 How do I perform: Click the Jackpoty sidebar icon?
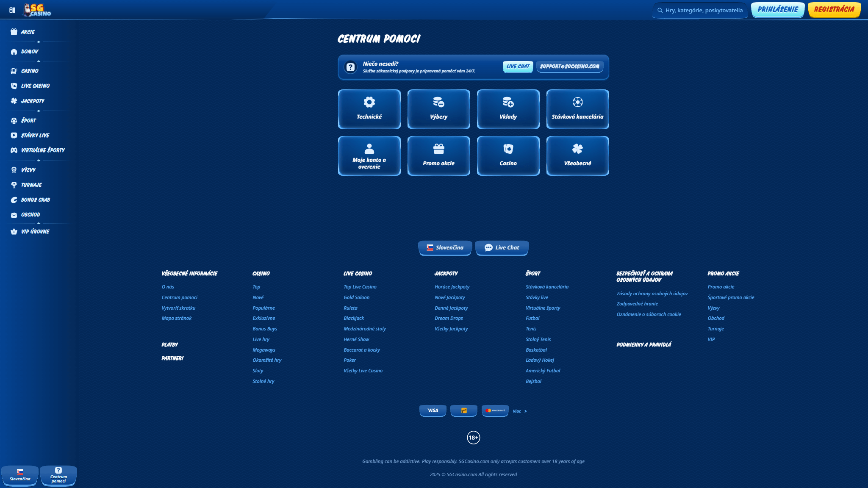(14, 101)
